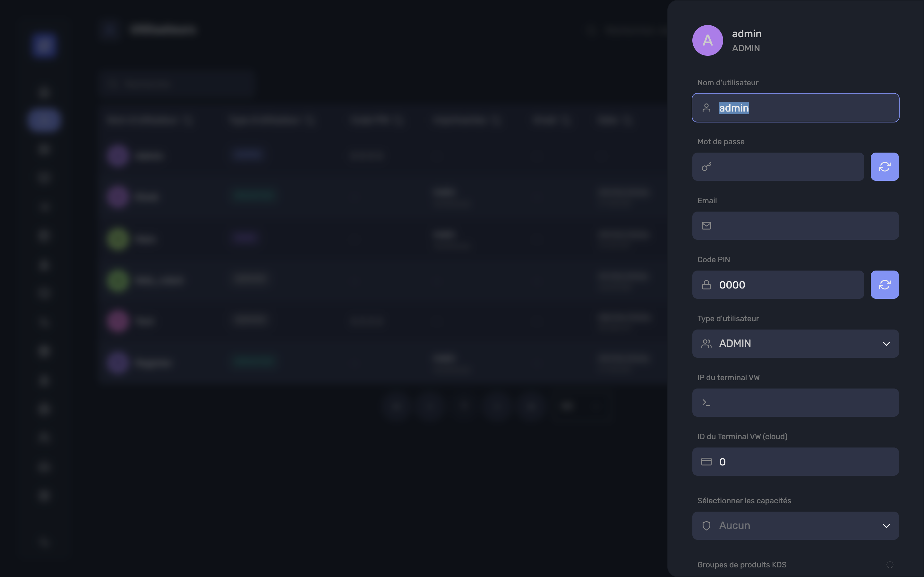Click the info icon beside Groupes de produits KDS
Image resolution: width=924 pixels, height=577 pixels.
[x=890, y=565]
